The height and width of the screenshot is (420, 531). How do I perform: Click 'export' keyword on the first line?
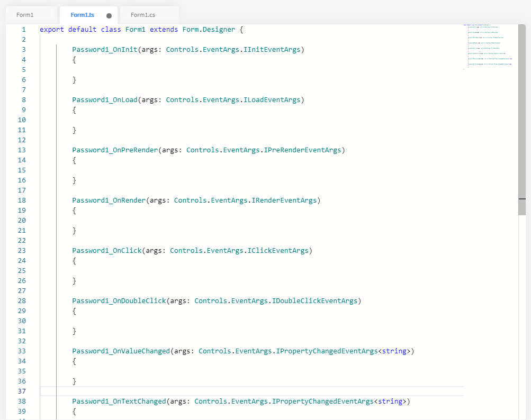click(52, 30)
